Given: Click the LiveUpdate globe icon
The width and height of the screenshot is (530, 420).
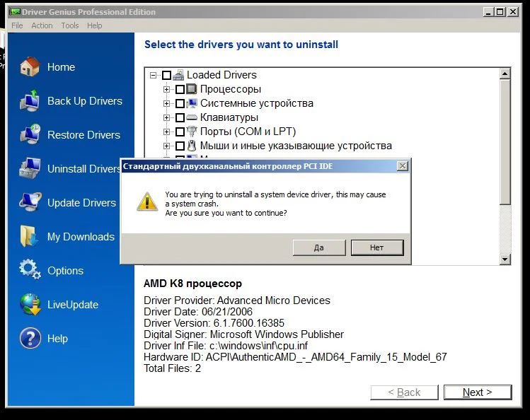Looking at the screenshot, I should (x=30, y=304).
